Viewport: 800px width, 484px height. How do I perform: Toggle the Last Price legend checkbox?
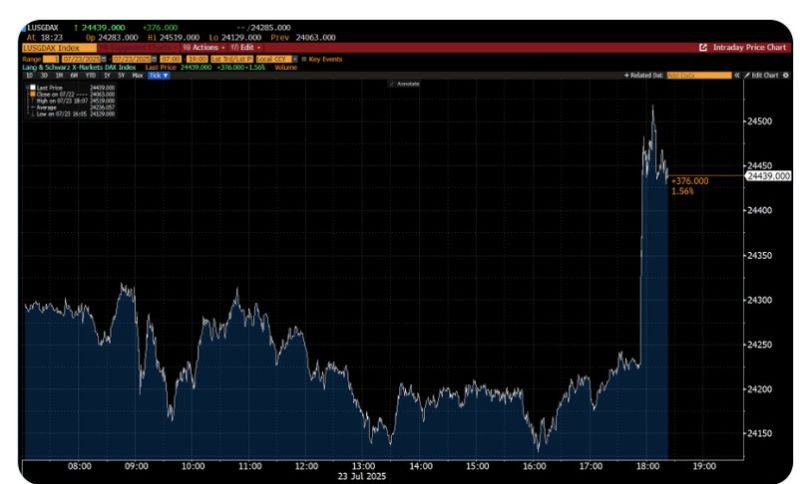pyautogui.click(x=33, y=88)
